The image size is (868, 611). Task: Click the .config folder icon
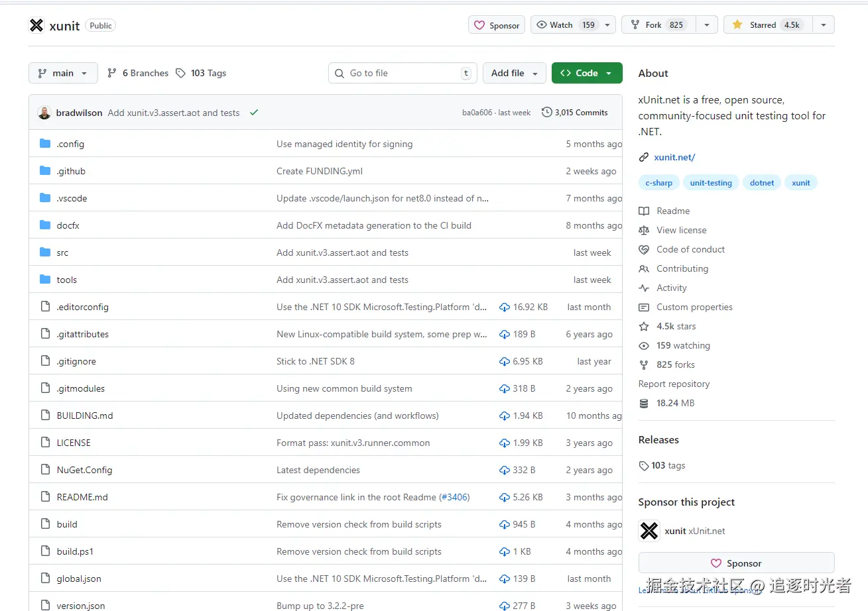point(45,144)
